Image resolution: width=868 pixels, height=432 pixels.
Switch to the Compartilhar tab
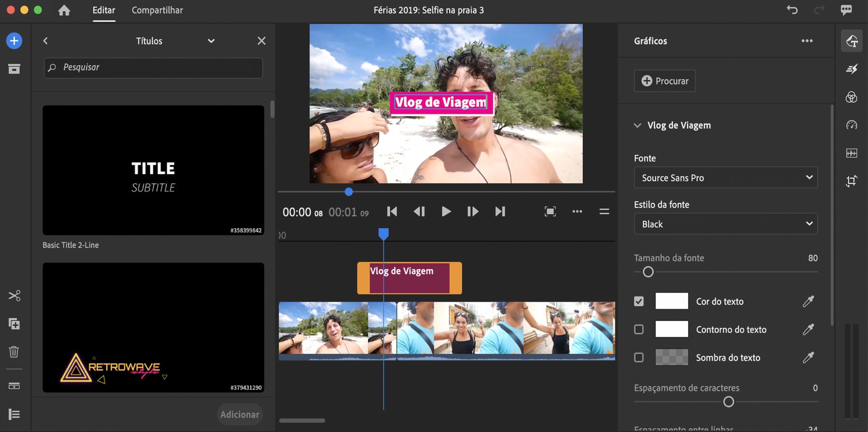157,10
